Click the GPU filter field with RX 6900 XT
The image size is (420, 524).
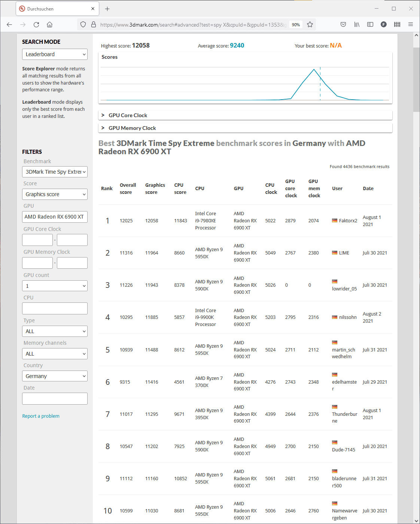tap(55, 217)
